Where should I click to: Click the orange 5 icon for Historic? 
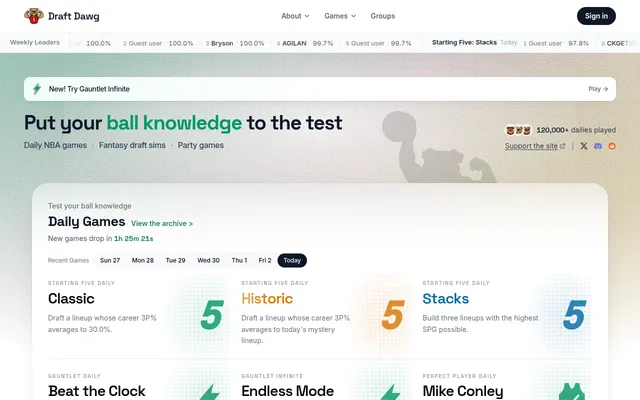click(393, 315)
